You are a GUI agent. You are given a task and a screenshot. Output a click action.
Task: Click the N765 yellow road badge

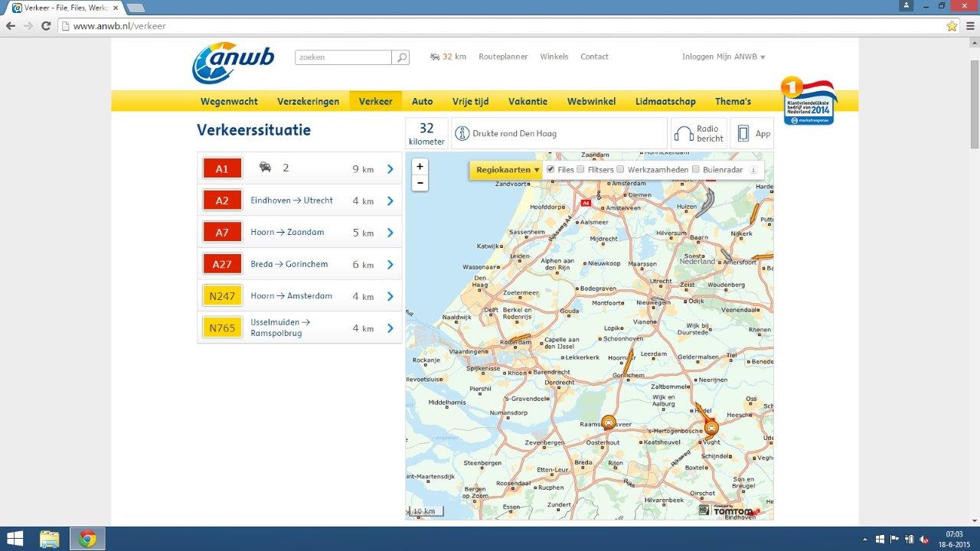[222, 328]
